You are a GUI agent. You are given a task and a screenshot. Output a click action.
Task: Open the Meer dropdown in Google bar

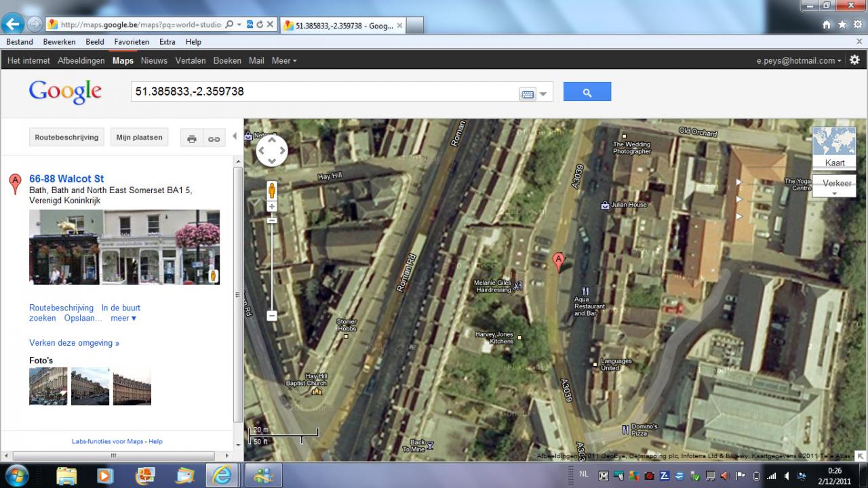click(x=284, y=60)
